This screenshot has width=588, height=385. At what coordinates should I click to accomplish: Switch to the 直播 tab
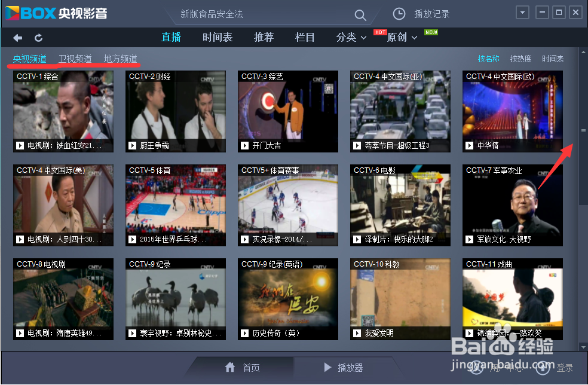coord(171,37)
